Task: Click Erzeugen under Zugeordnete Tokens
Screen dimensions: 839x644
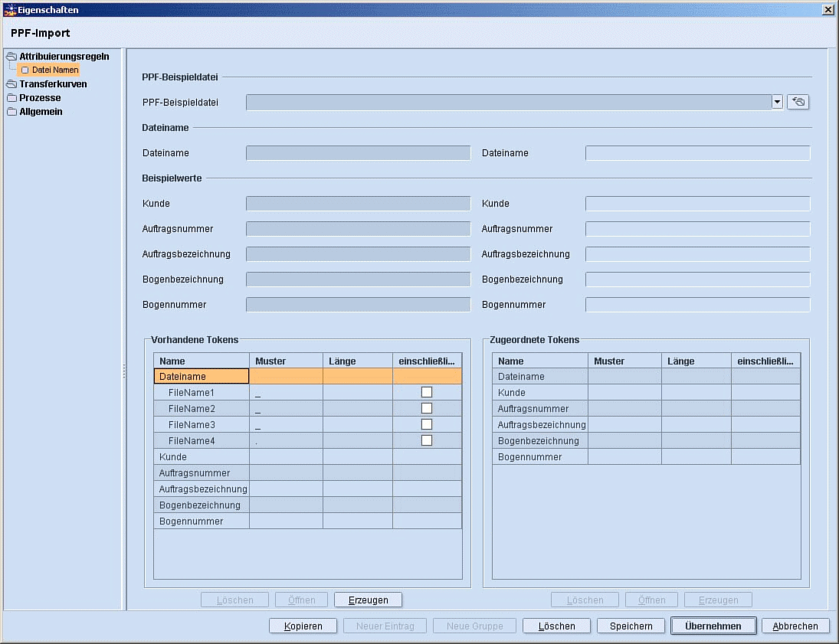Action: point(718,600)
